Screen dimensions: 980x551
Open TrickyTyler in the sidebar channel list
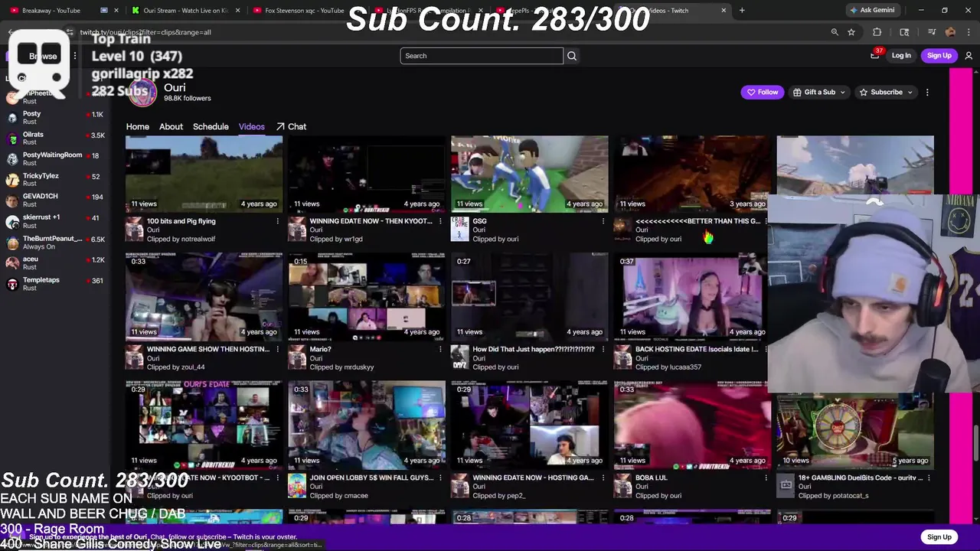coord(54,180)
